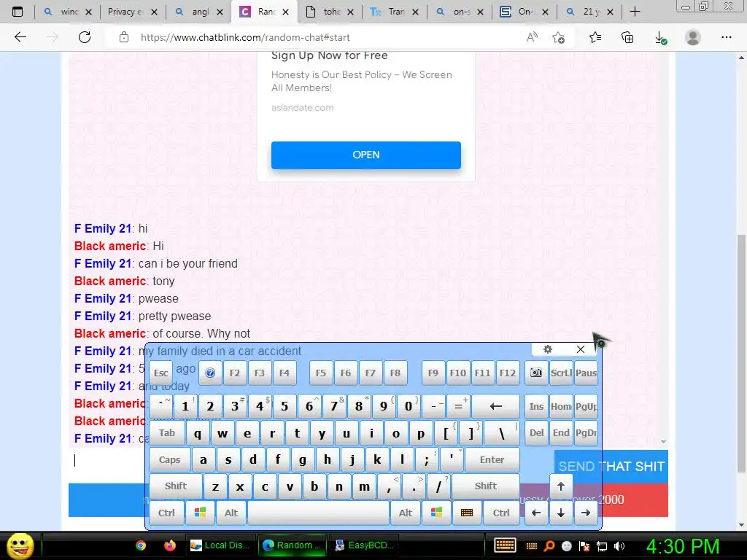Toggle the left Alt key
The height and width of the screenshot is (560, 747).
click(231, 513)
